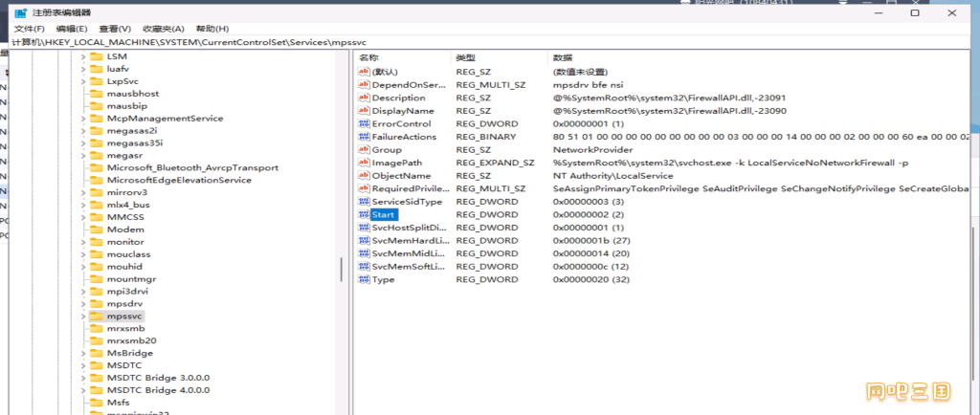Click the Description string value icon

[x=364, y=98]
